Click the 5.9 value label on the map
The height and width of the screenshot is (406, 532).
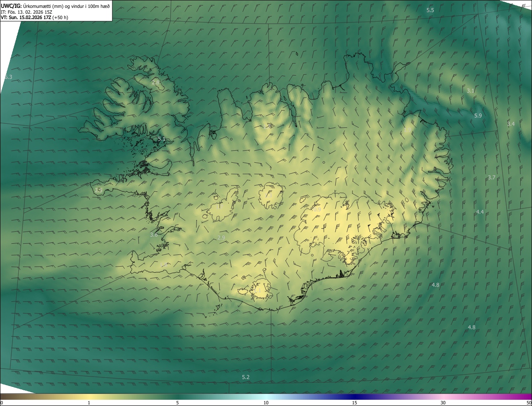coord(478,115)
